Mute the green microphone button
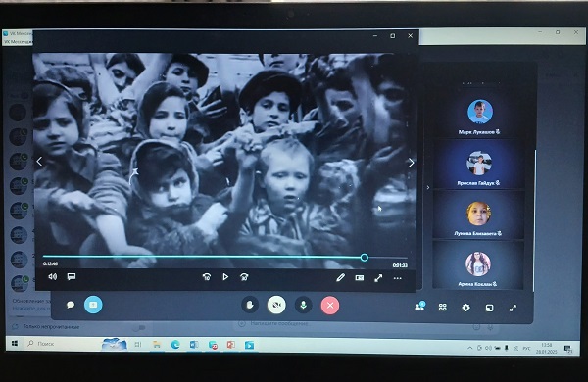This screenshot has height=382, width=588. coord(304,306)
